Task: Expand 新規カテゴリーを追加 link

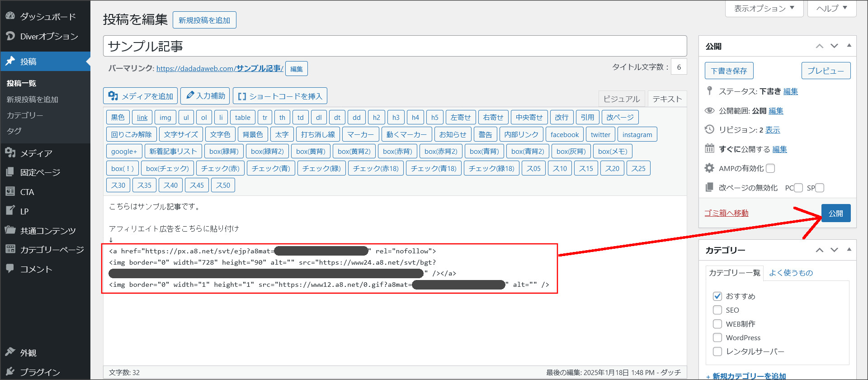Action: pos(746,376)
